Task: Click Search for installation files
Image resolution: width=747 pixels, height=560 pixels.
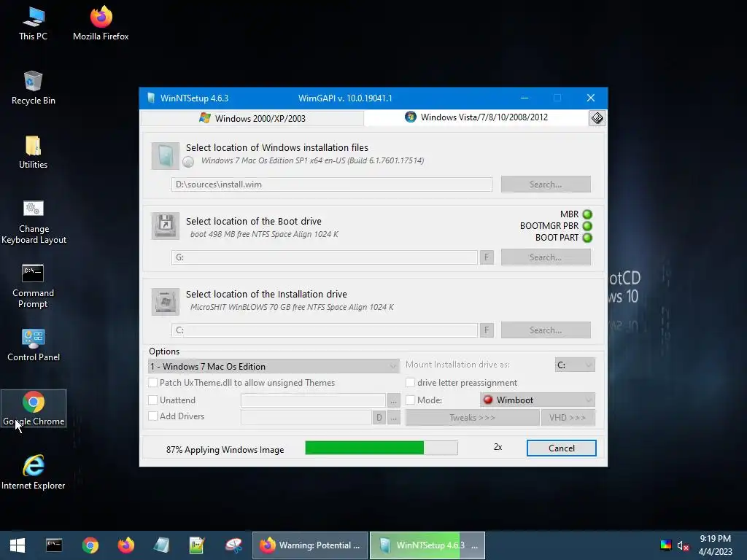Action: (x=546, y=184)
